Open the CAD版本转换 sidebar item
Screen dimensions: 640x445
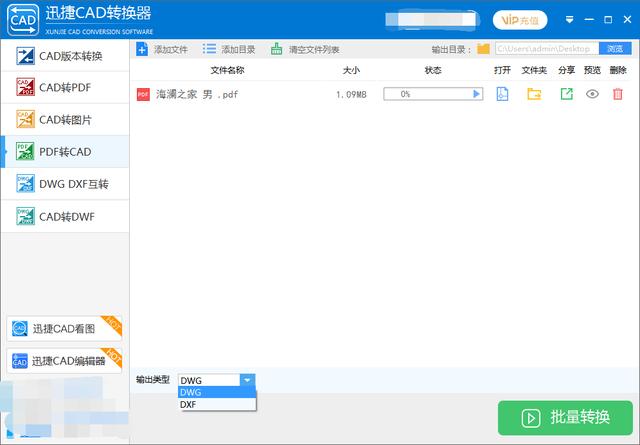click(x=65, y=56)
